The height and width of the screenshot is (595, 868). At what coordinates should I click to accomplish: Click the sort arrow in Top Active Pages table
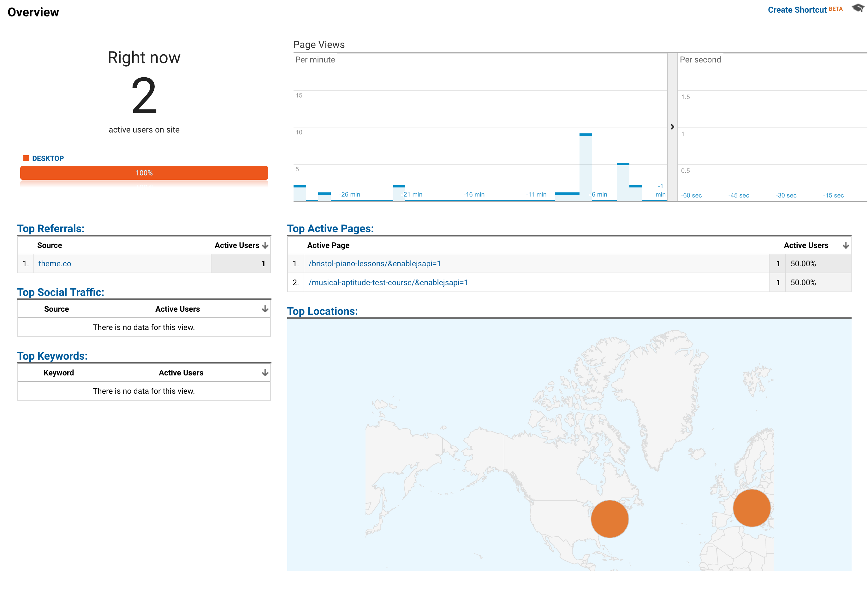tap(846, 245)
